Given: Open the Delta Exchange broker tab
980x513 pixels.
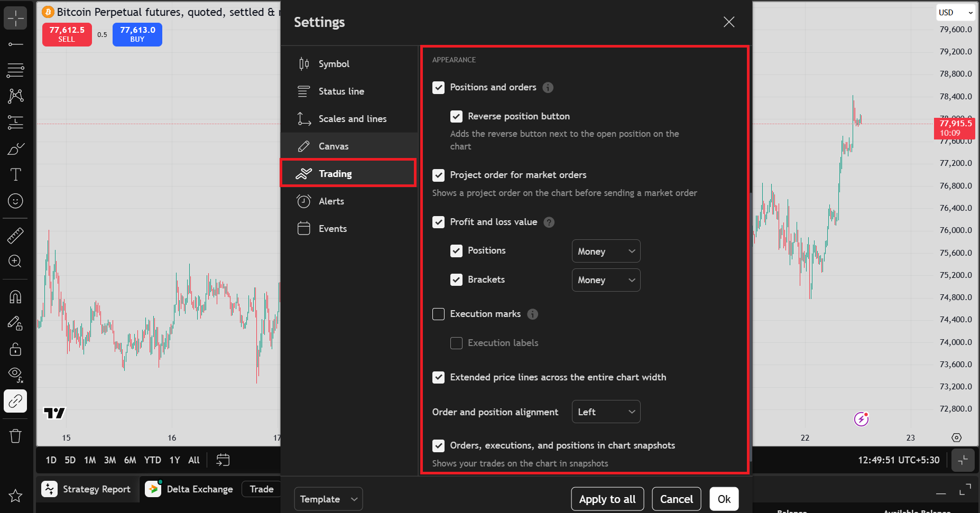Looking at the screenshot, I should pos(189,489).
